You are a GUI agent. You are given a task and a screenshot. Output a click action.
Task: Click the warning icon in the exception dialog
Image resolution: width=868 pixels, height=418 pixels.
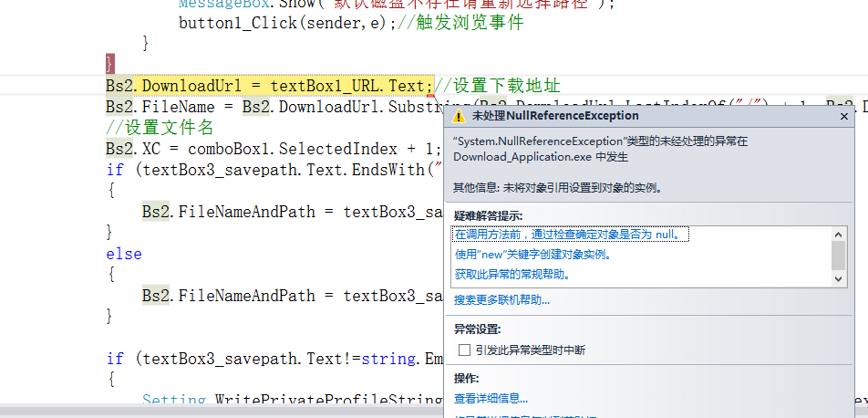click(458, 117)
